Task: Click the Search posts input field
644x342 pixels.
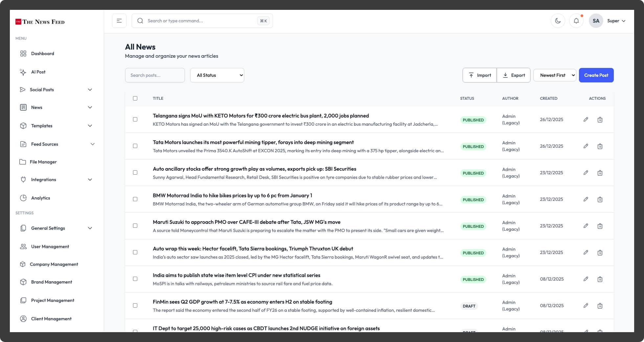Action: [x=155, y=75]
